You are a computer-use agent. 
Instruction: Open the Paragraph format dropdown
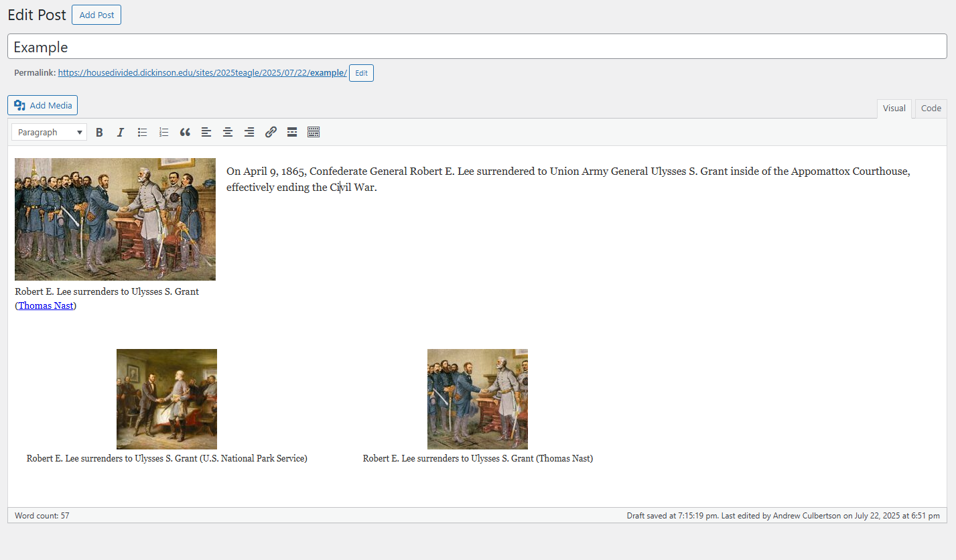pos(50,132)
